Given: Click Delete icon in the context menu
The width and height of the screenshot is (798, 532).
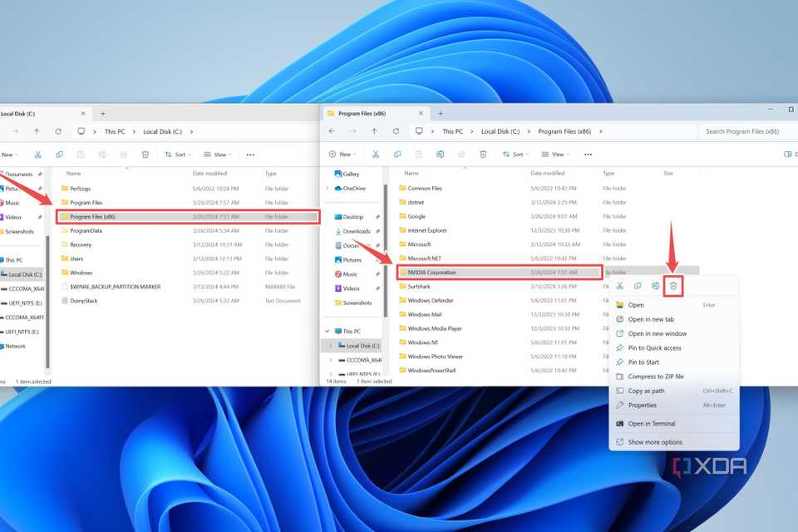Looking at the screenshot, I should coord(673,286).
